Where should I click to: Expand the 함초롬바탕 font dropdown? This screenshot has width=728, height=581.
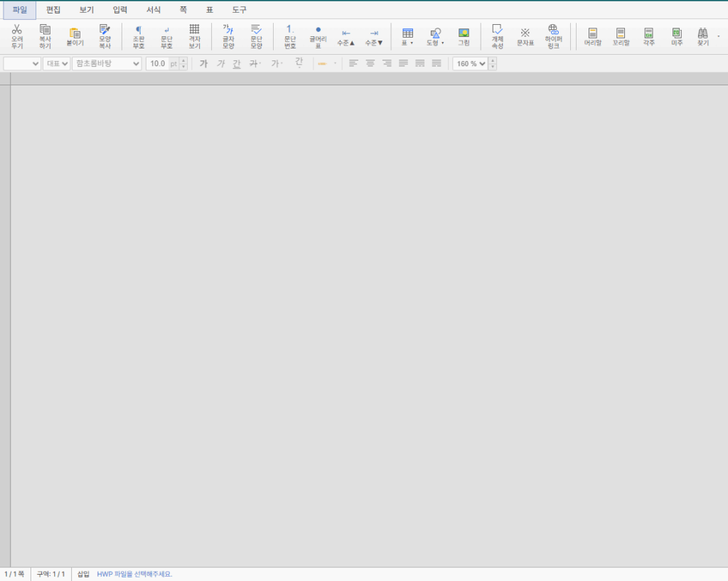[x=107, y=63]
